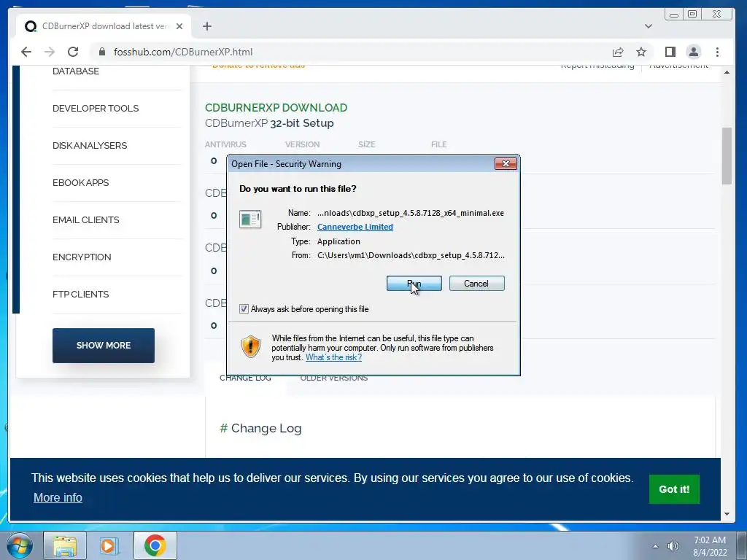The image size is (747, 560).
Task: Open the Canneverbe Limited publisher link
Action: coord(355,227)
